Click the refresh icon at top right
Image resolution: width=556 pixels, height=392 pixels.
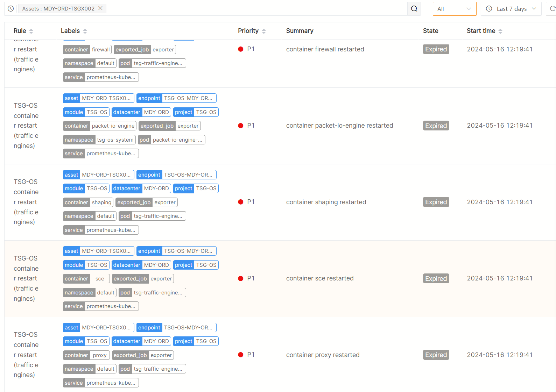click(x=552, y=9)
